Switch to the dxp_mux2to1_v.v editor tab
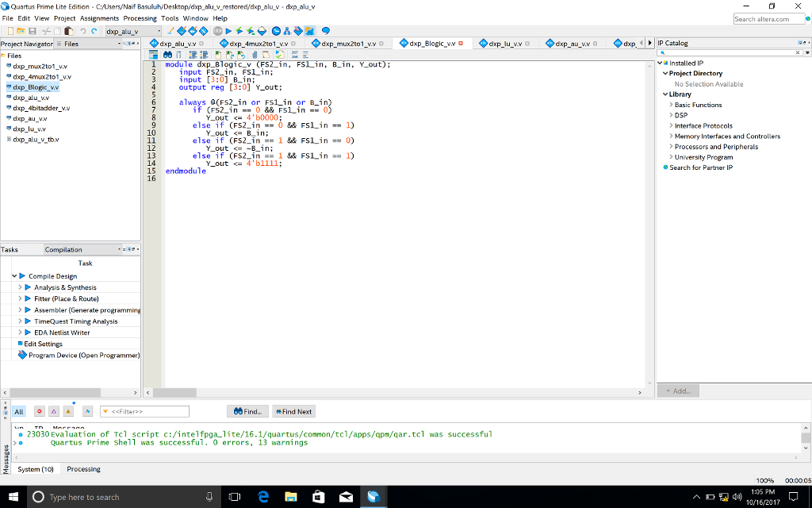Screen dimensions: 812x508 coord(347,43)
